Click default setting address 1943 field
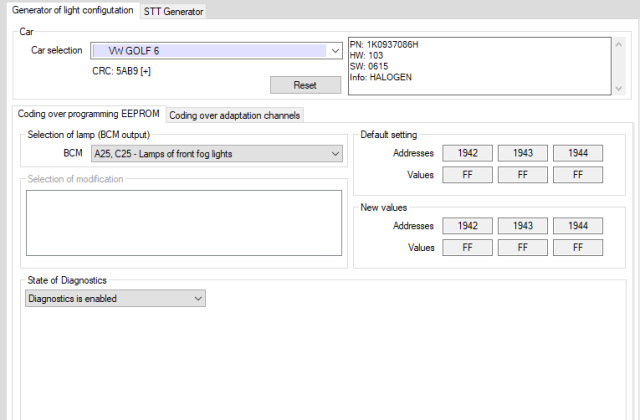This screenshot has height=420, width=640. pyautogui.click(x=523, y=153)
